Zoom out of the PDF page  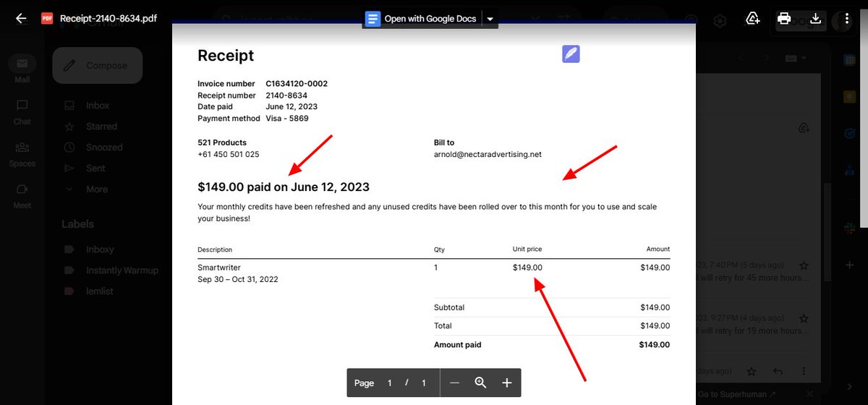(454, 383)
